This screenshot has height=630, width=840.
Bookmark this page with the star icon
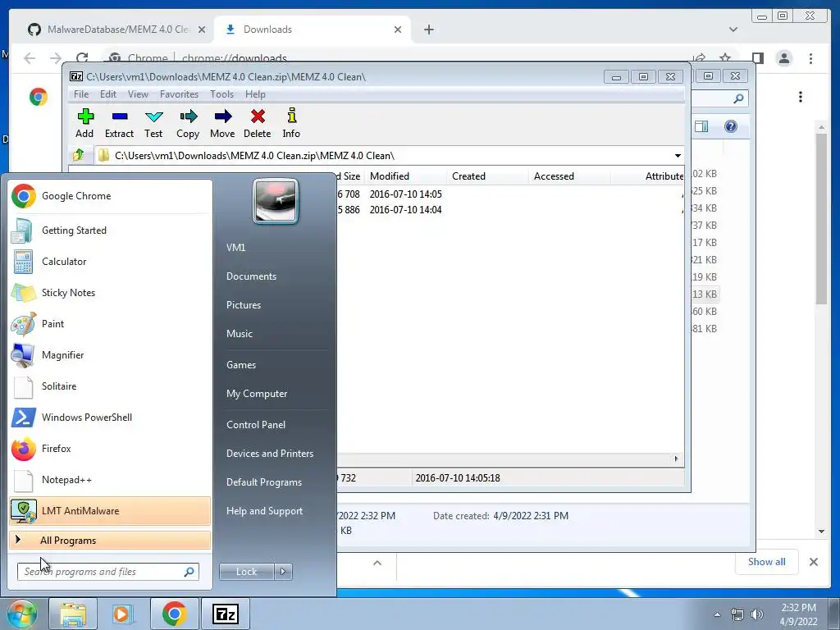[725, 58]
